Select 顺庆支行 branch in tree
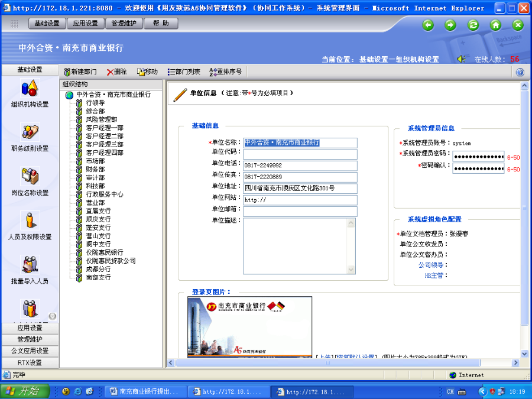 (x=98, y=219)
